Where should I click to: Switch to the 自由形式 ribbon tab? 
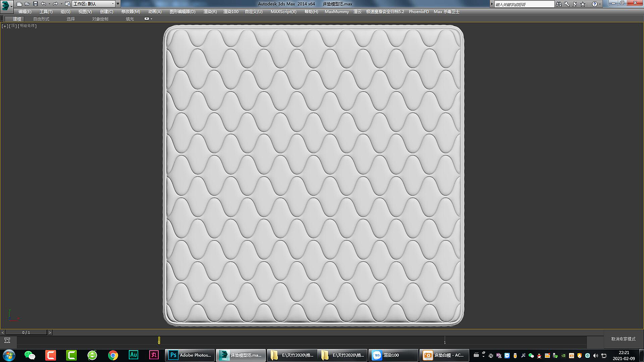coord(41,19)
